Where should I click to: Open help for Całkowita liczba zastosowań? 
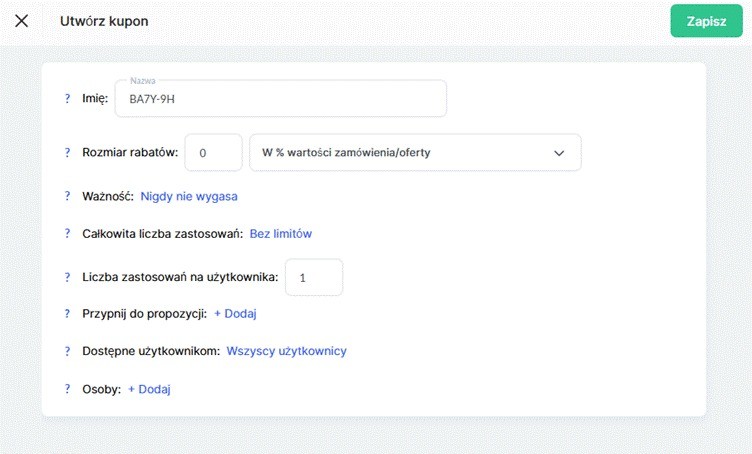[x=67, y=233]
